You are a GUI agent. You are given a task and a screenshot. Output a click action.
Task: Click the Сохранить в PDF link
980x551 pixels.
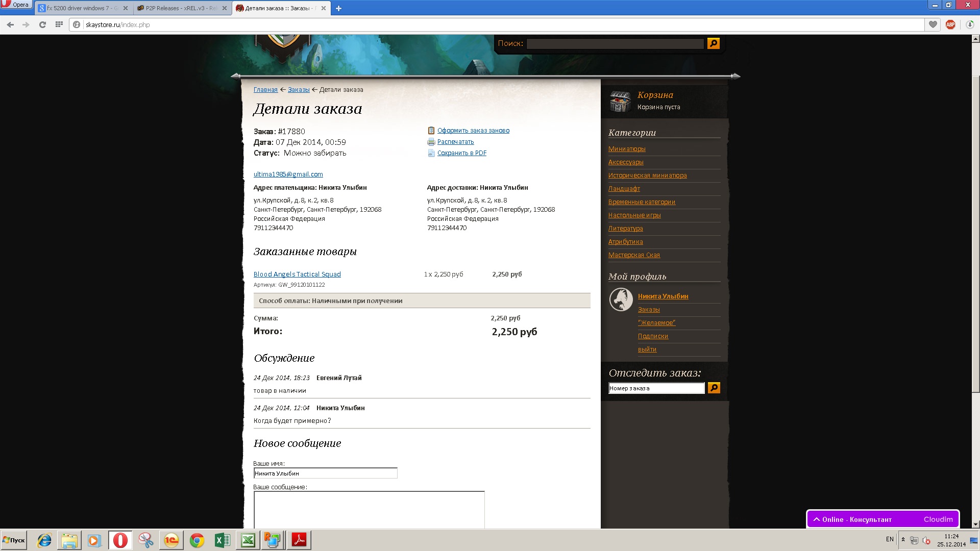(461, 153)
